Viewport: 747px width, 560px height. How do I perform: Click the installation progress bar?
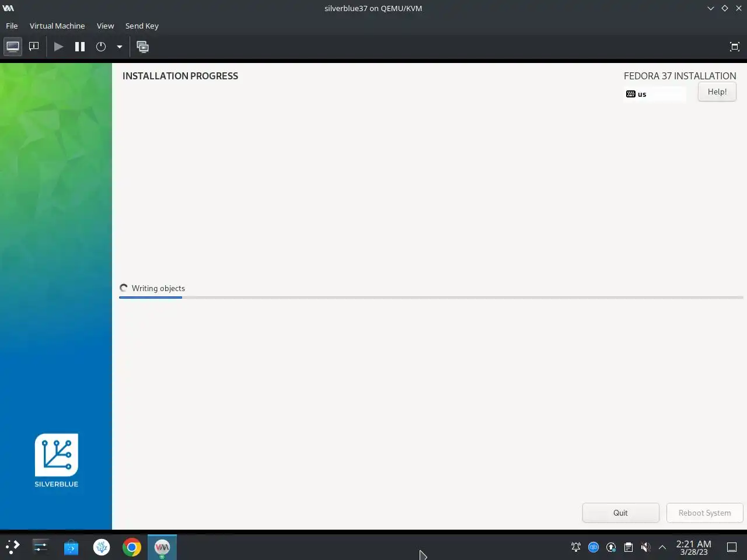pyautogui.click(x=431, y=297)
